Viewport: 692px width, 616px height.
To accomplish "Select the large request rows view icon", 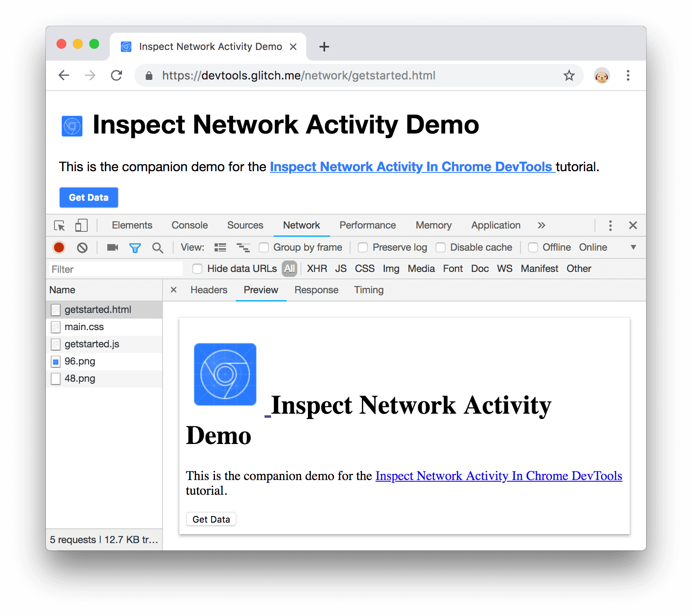I will tap(220, 247).
